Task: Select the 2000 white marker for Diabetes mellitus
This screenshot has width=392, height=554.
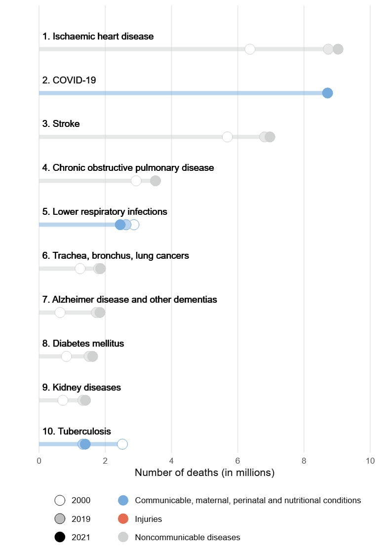Action: (x=66, y=356)
